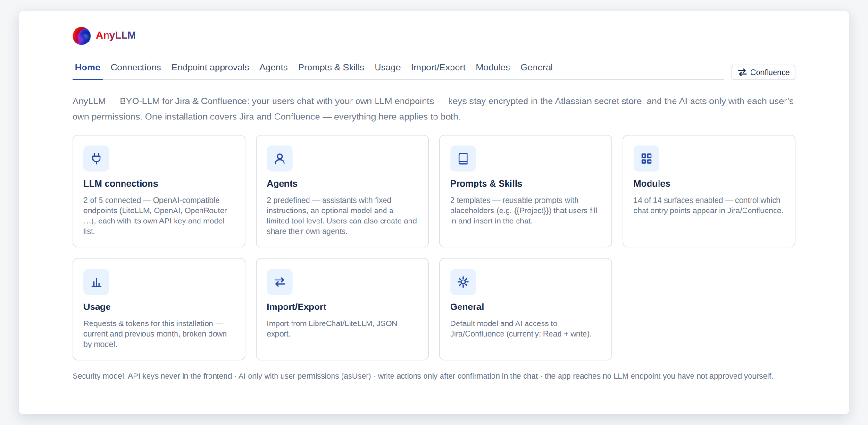This screenshot has width=868, height=425.
Task: Click 'Import from LibreChat/LiteLLM, JSON export' text
Action: click(332, 329)
